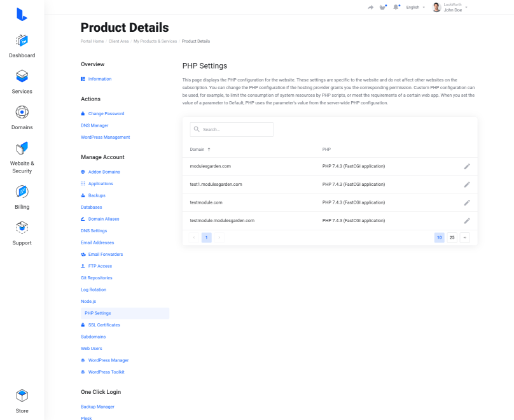This screenshot has height=420, width=514.
Task: Open the Store section
Action: tap(22, 402)
